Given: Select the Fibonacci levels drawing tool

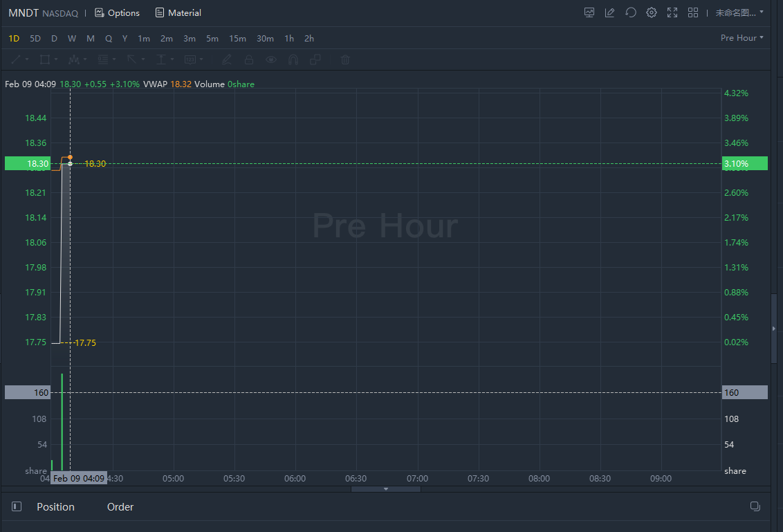Looking at the screenshot, I should pyautogui.click(x=103, y=60).
